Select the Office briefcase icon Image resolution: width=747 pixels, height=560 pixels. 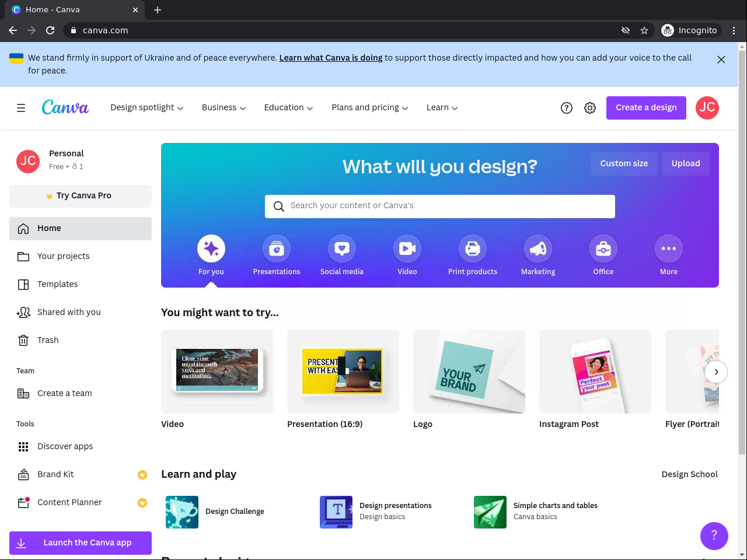coord(603,249)
